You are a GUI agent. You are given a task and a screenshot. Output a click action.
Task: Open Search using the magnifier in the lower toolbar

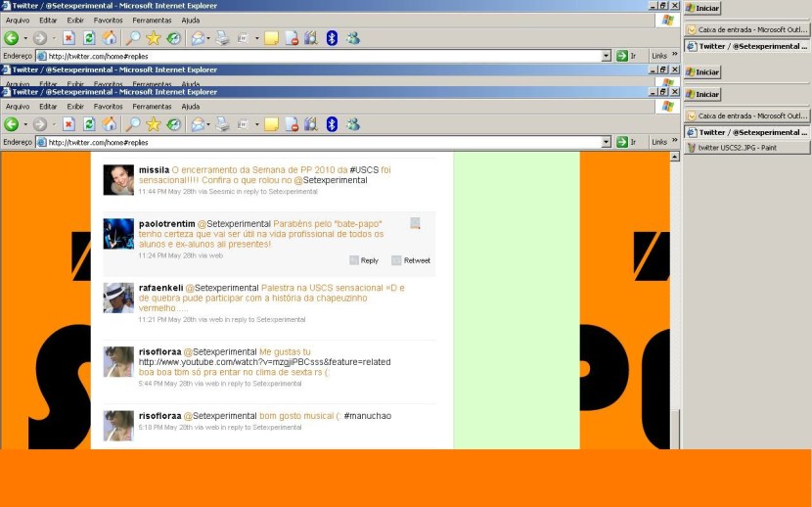(x=132, y=124)
